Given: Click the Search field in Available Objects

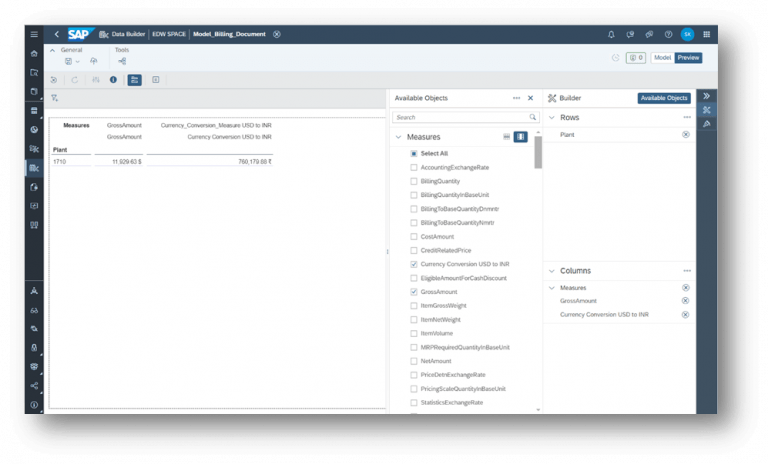Looking at the screenshot, I should pyautogui.click(x=460, y=117).
